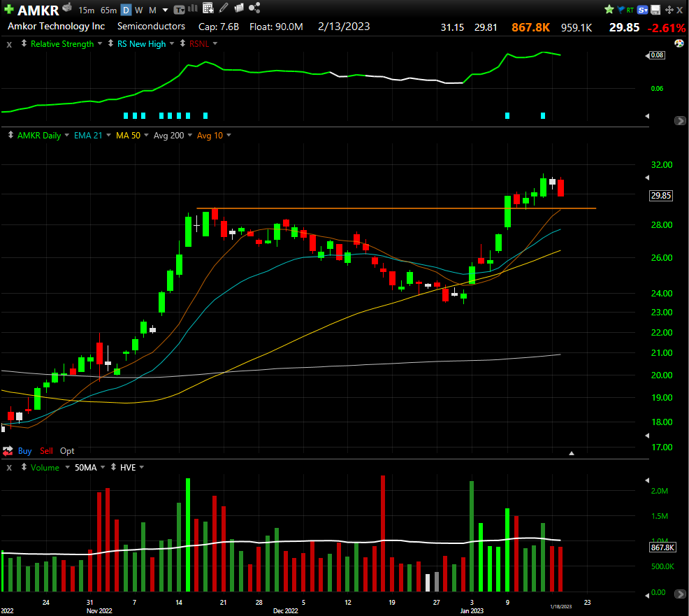Click the Avg 200 indicator label
The image size is (689, 616).
pos(168,136)
